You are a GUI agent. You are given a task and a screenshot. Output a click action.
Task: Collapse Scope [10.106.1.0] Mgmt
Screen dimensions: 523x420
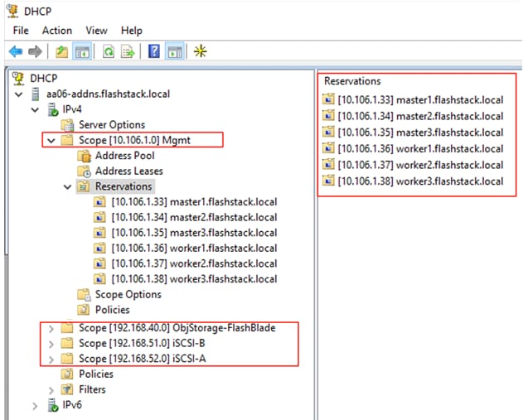(x=51, y=141)
